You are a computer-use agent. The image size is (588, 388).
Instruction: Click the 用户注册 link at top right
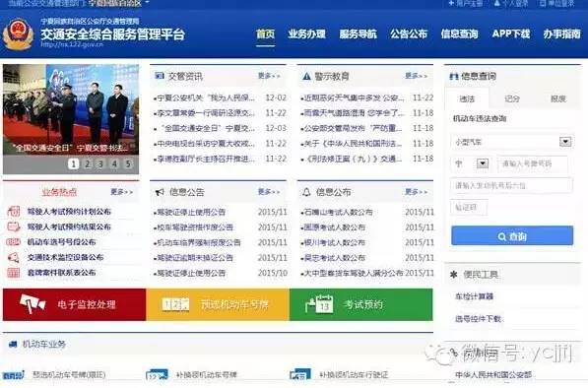click(x=465, y=3)
